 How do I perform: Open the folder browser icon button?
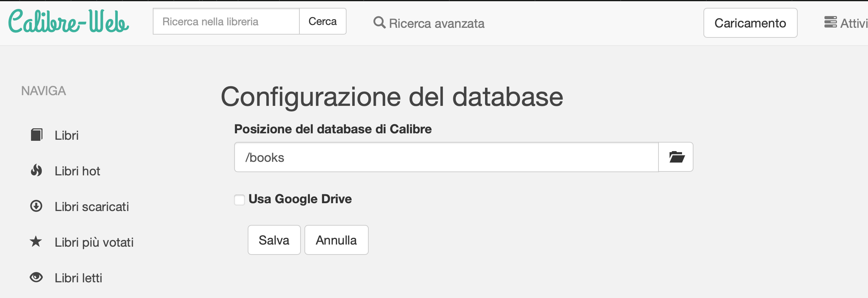tap(676, 157)
